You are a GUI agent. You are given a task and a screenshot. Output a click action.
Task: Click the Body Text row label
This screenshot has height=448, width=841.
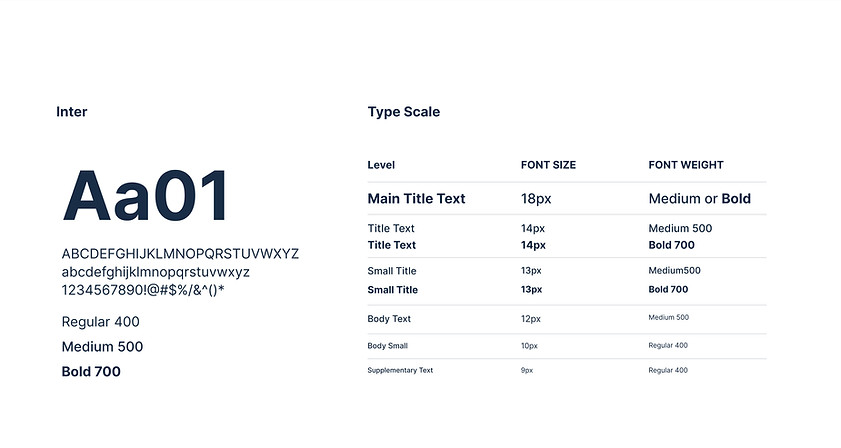point(389,319)
